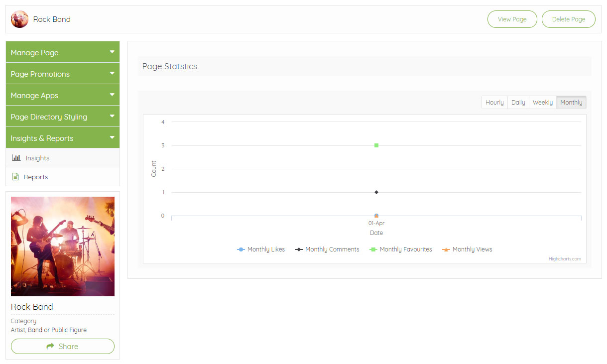The image size is (607, 364).
Task: Toggle Monthly Likes series visibility
Action: (x=266, y=249)
